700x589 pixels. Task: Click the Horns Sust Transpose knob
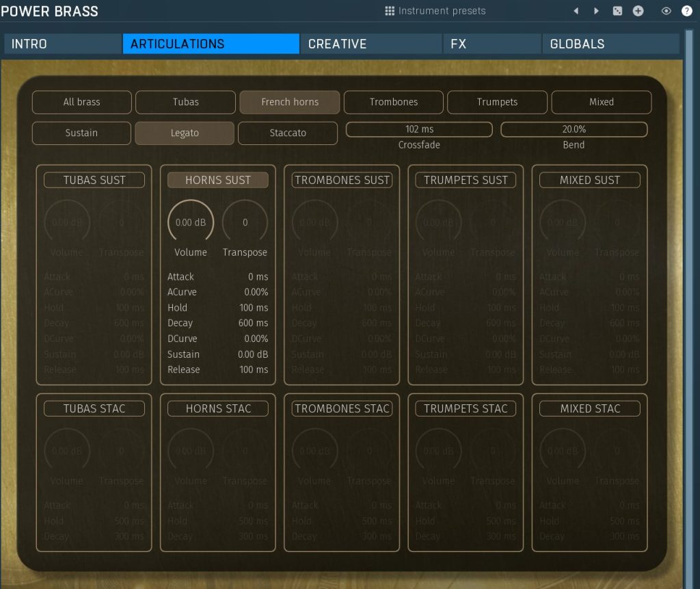pos(245,222)
